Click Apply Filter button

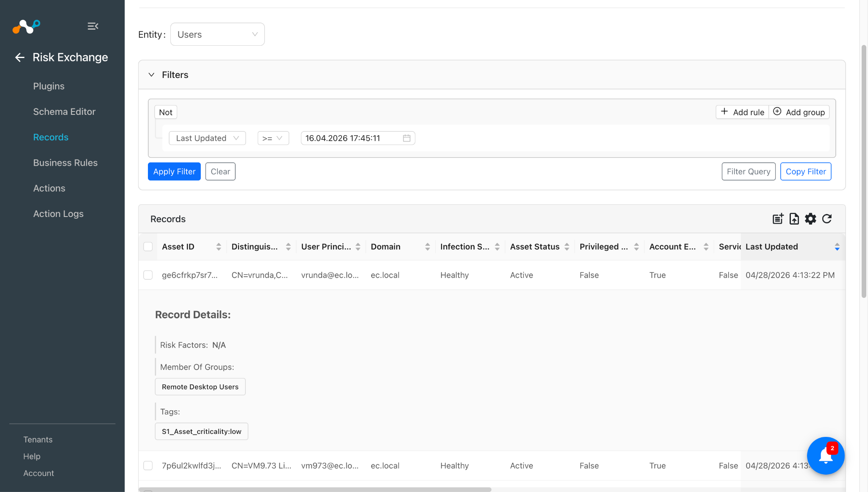(x=174, y=172)
